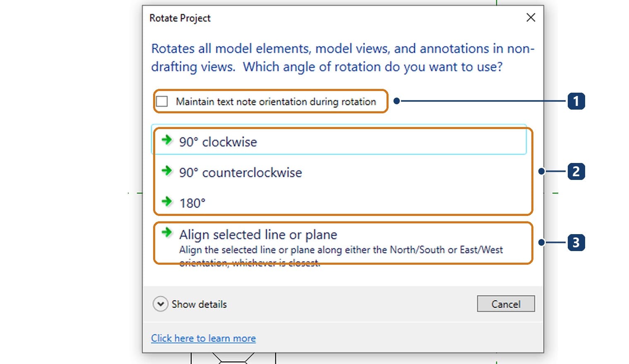Choose Align selected line or plane
Screen dimensions: 629x364
(x=339, y=247)
